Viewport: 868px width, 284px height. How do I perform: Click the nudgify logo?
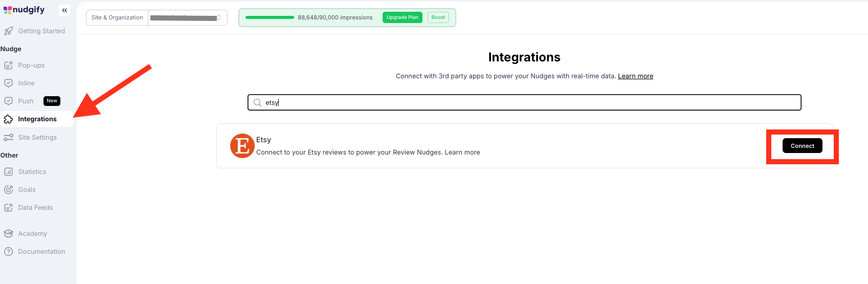click(24, 10)
